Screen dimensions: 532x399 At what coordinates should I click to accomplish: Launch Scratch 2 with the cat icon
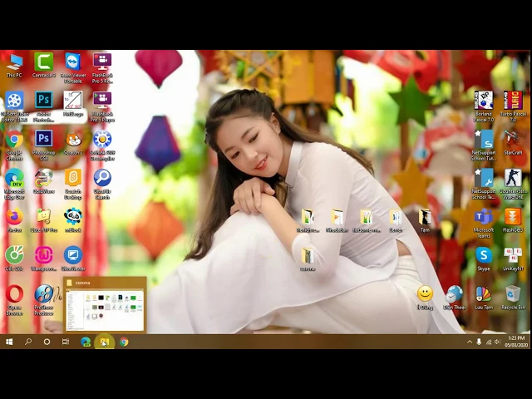coord(73,140)
